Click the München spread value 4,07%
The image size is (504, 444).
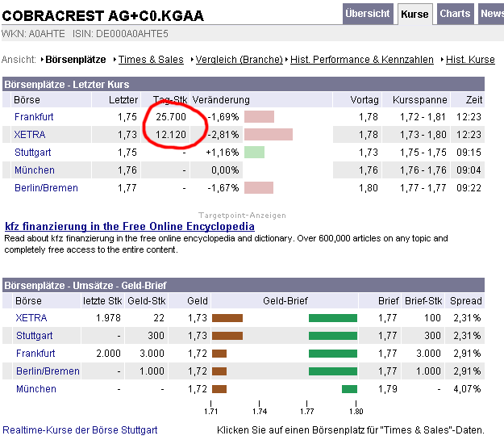[467, 388]
